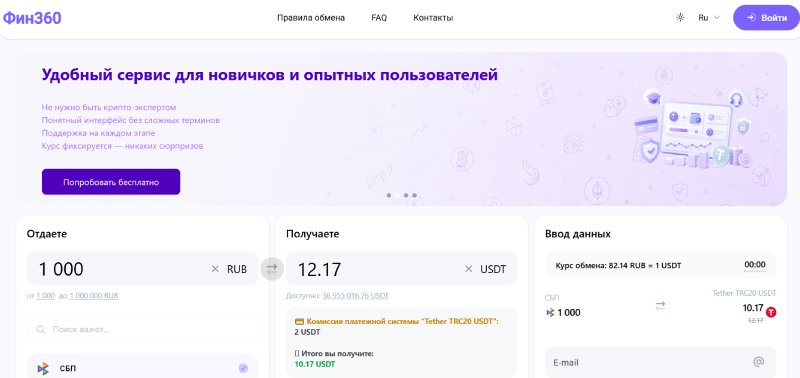Clear the USDT amount with the X icon
800x378 pixels.
(x=468, y=269)
